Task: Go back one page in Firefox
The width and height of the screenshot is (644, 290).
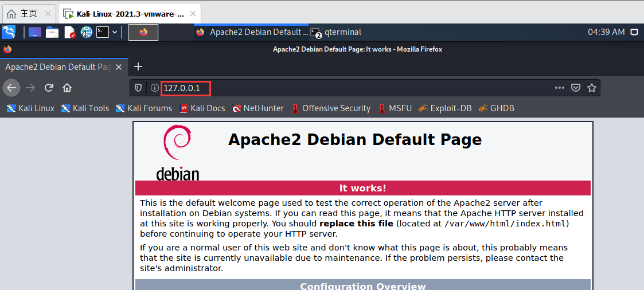Action: click(x=11, y=87)
